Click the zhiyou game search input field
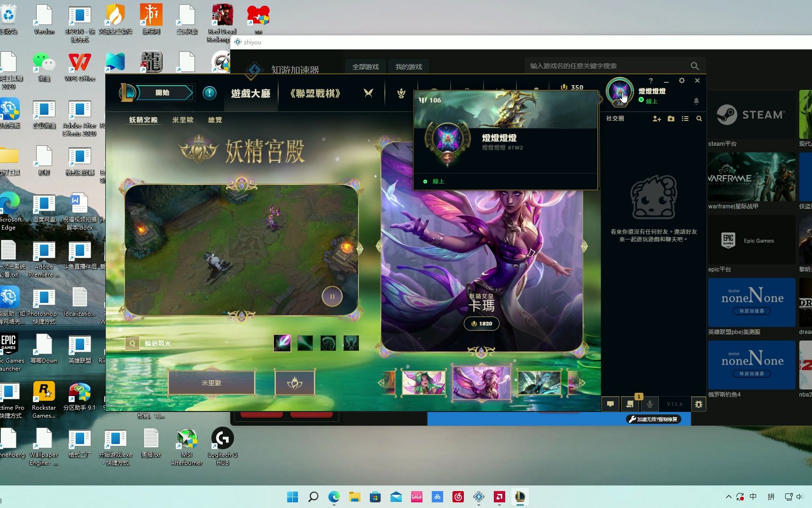The width and height of the screenshot is (812, 508). point(606,66)
